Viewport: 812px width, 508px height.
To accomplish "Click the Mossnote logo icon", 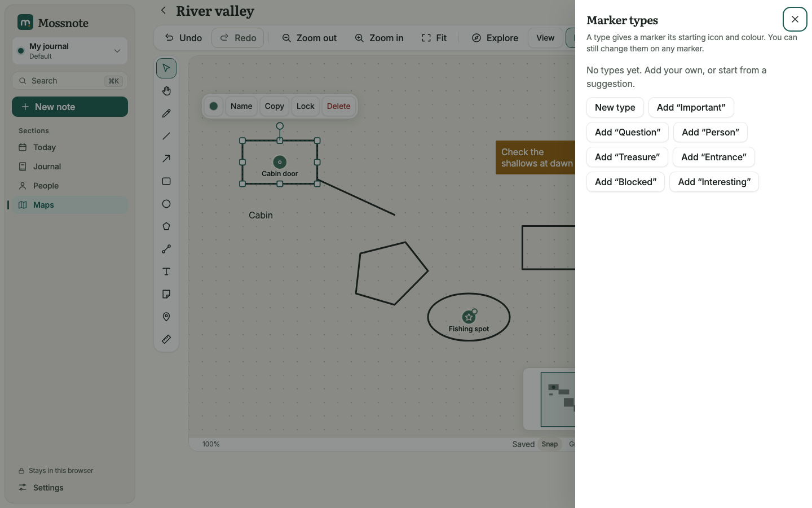I will coord(25,23).
